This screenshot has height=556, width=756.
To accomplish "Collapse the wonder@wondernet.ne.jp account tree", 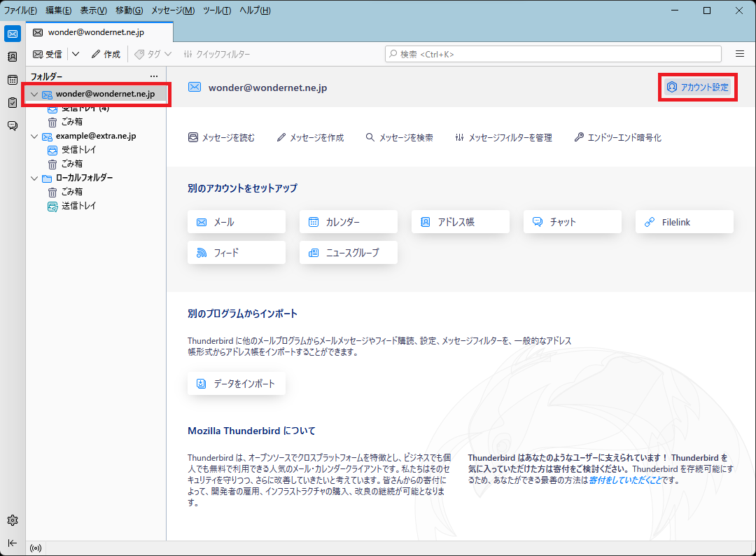I will click(x=34, y=94).
